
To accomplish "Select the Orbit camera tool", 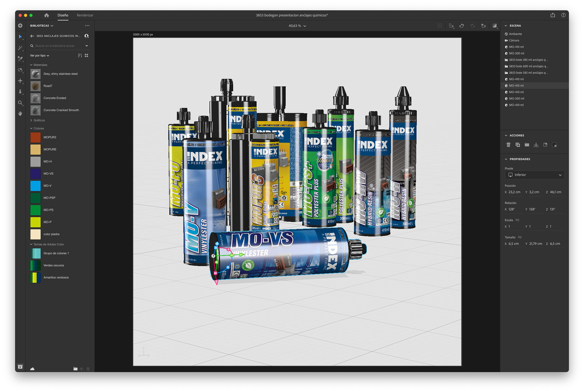I will click(x=20, y=70).
